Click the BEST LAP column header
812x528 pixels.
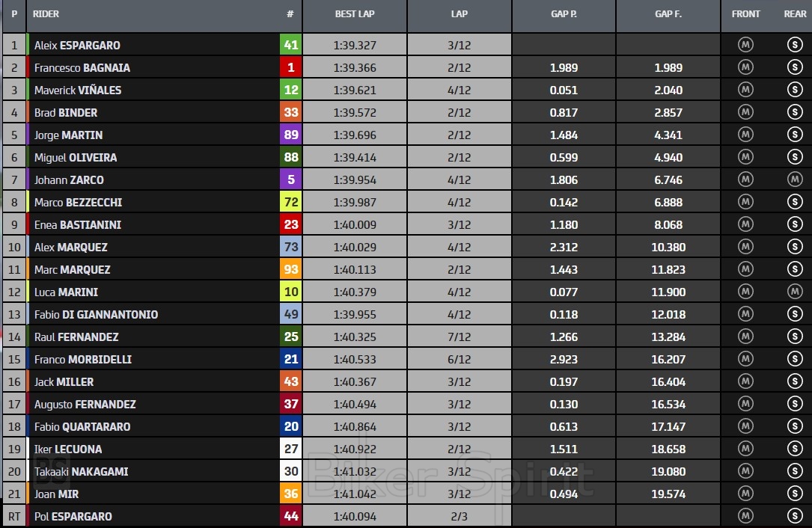tap(355, 14)
